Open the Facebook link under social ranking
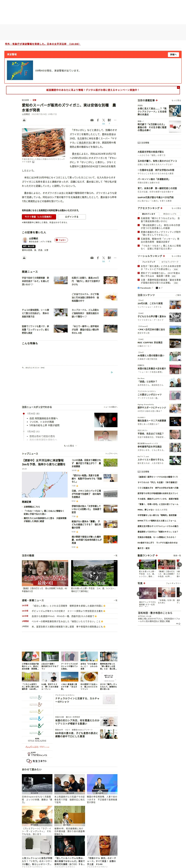Image resolution: width=186 pixels, height=868 pixels. point(145,288)
